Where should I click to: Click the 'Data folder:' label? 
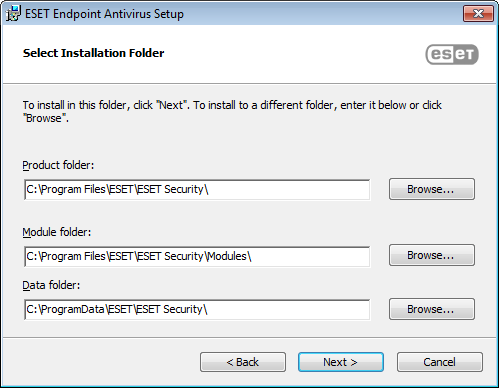[x=51, y=285]
